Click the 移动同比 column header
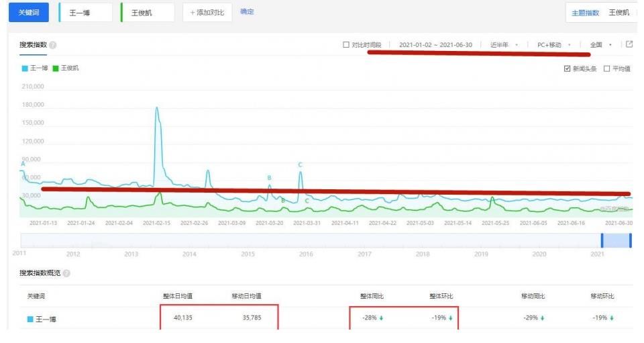Image resolution: width=644 pixels, height=343 pixels. tap(533, 296)
